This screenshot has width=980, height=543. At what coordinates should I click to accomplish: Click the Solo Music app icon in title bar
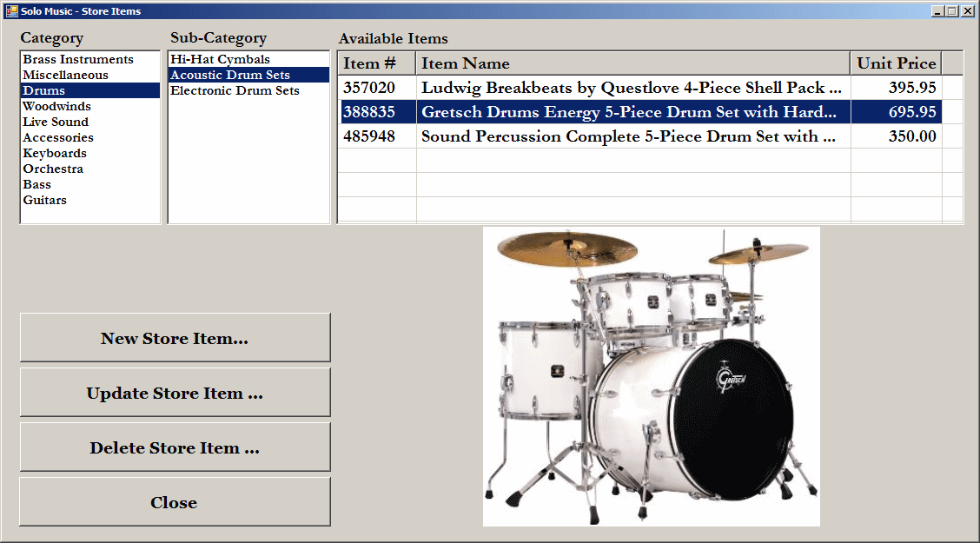11,10
